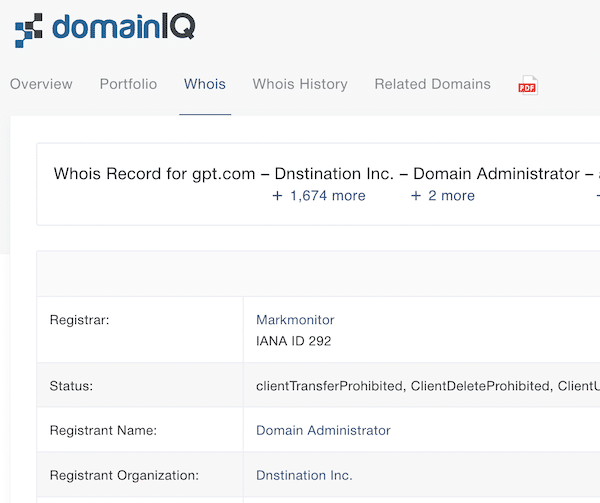Open the Overview tab

(41, 84)
